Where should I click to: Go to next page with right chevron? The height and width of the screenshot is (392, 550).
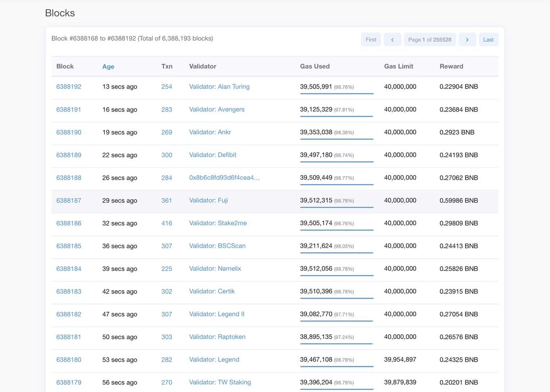tap(467, 39)
